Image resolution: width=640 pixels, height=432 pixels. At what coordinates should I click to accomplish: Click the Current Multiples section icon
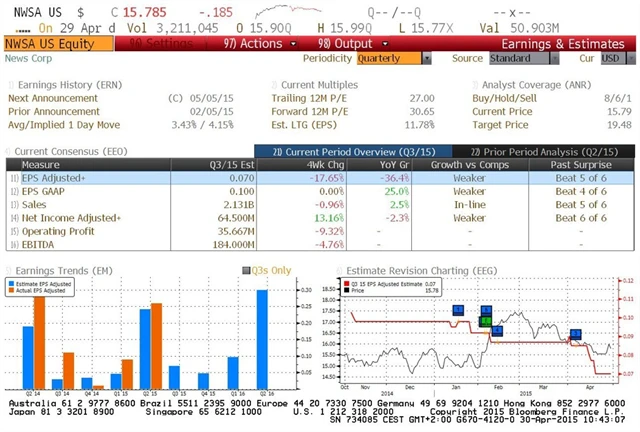point(274,84)
